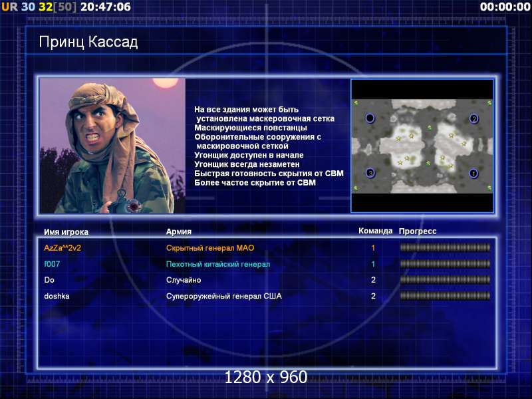Click player name Do
The height and width of the screenshot is (399, 532).
point(49,280)
